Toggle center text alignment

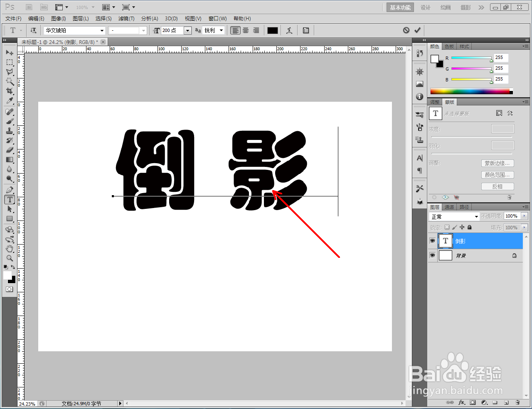point(245,30)
